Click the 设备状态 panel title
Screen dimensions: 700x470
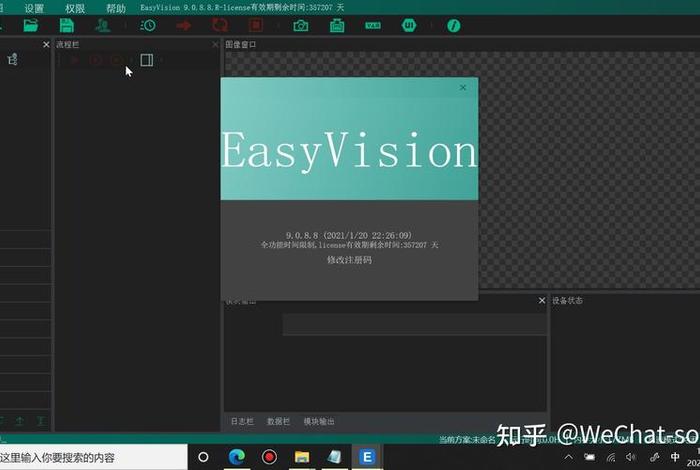click(567, 300)
